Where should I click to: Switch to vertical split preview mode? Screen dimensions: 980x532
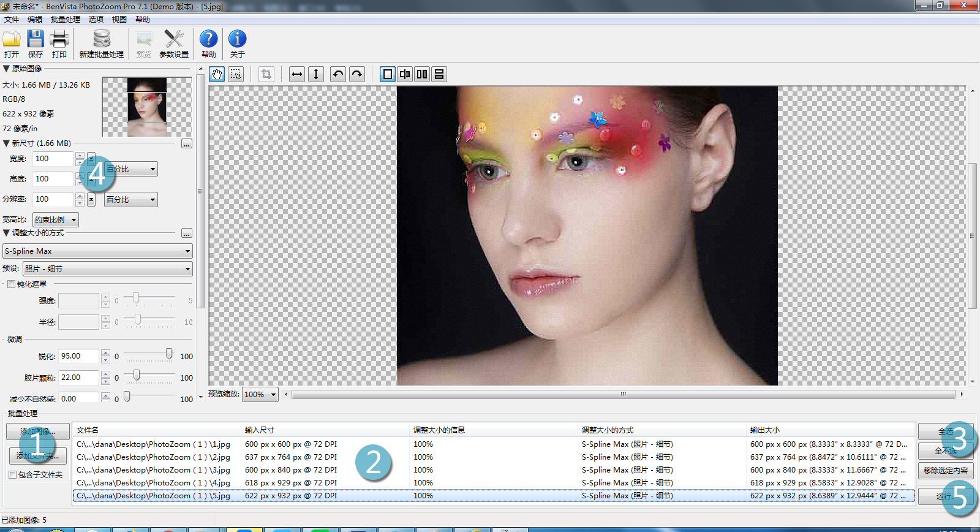(x=405, y=75)
